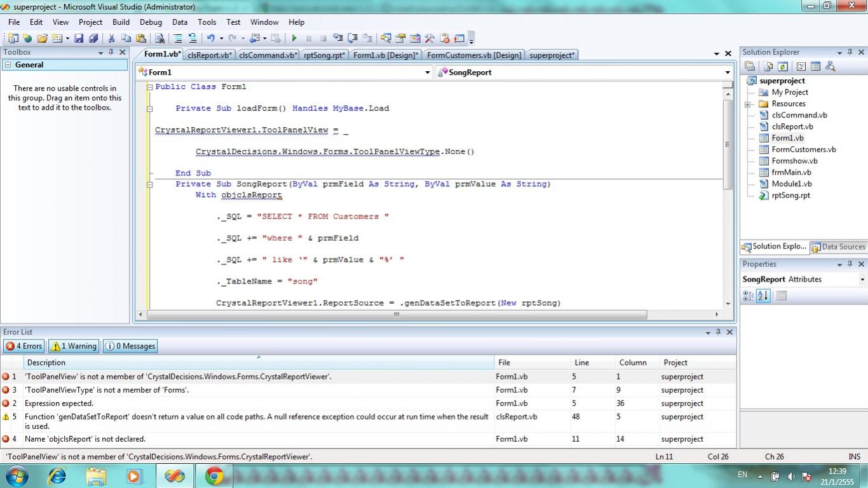Click Alphabetical sort icon in Properties panel
868x488 pixels.
[763, 295]
